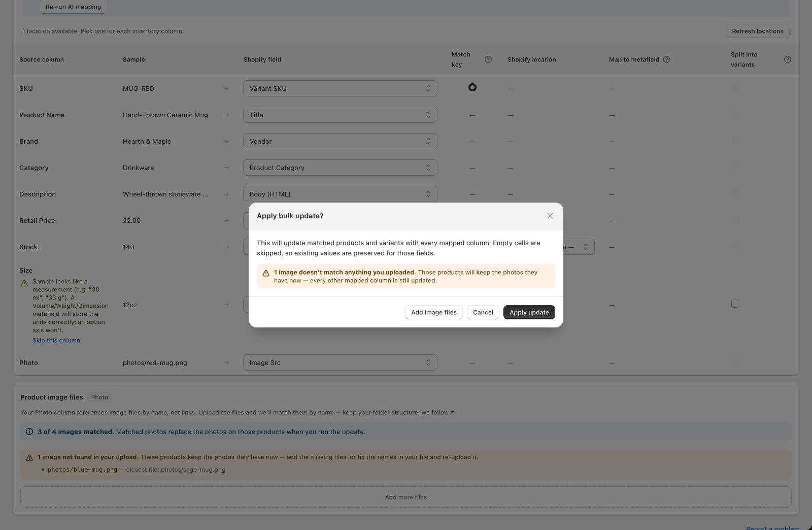Open the Variant SKU field dropdown

click(340, 88)
